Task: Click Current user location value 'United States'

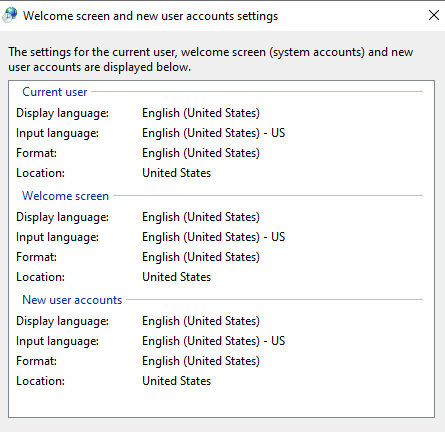Action: (x=177, y=173)
